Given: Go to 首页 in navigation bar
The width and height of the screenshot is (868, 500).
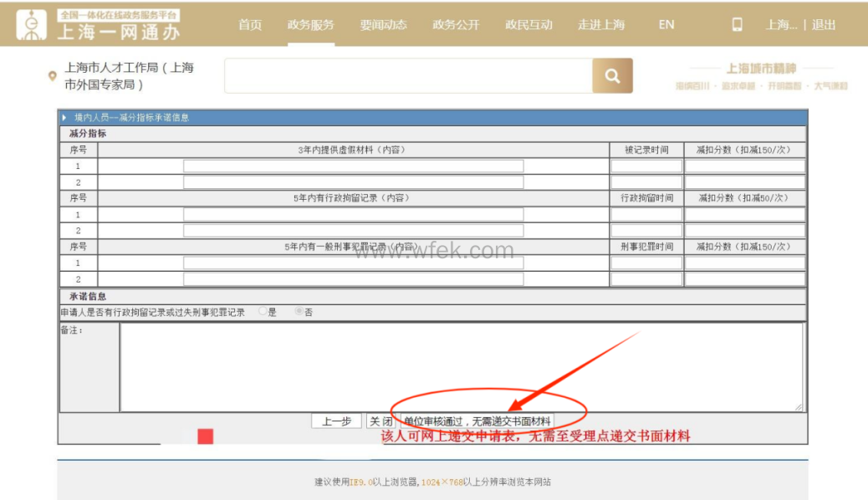Looking at the screenshot, I should pyautogui.click(x=250, y=25).
